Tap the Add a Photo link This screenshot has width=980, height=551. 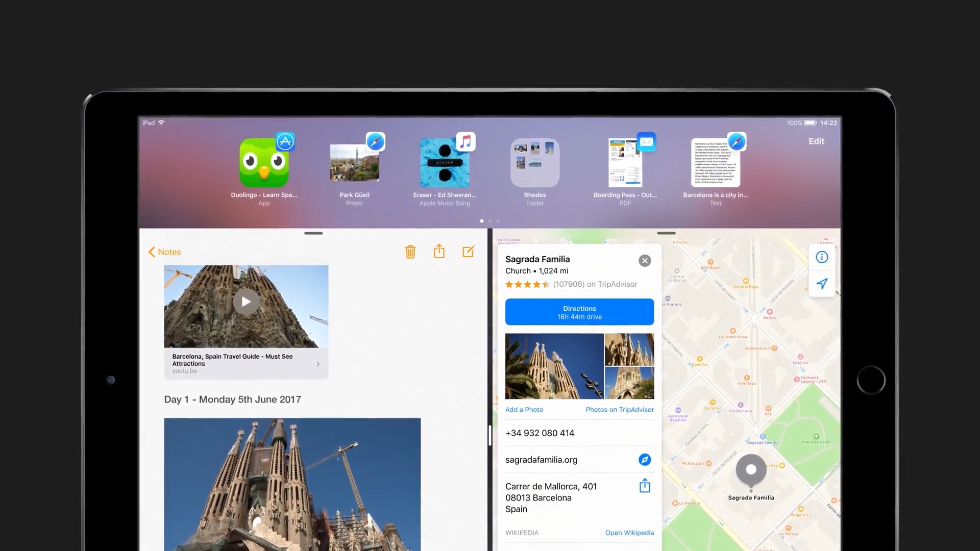pos(524,410)
